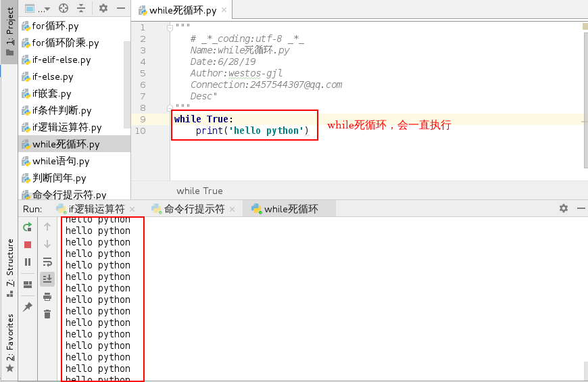Open 判断闰年.py file
Image resolution: width=588 pixels, height=382 pixels.
click(53, 178)
